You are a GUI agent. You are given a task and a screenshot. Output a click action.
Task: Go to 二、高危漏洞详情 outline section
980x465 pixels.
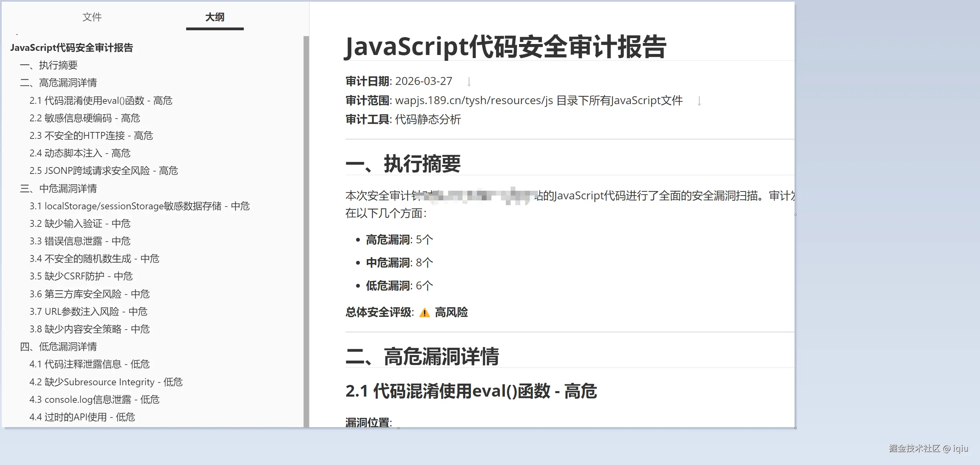(x=58, y=82)
